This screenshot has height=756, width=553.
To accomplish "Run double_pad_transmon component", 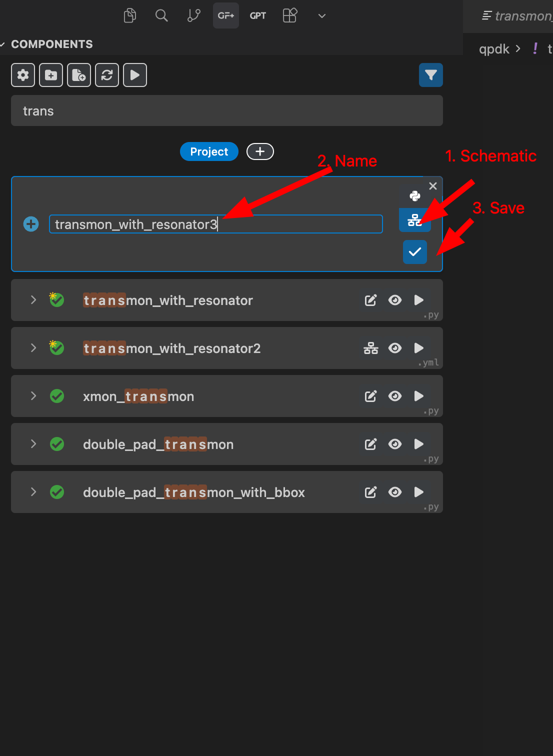I will coord(419,444).
